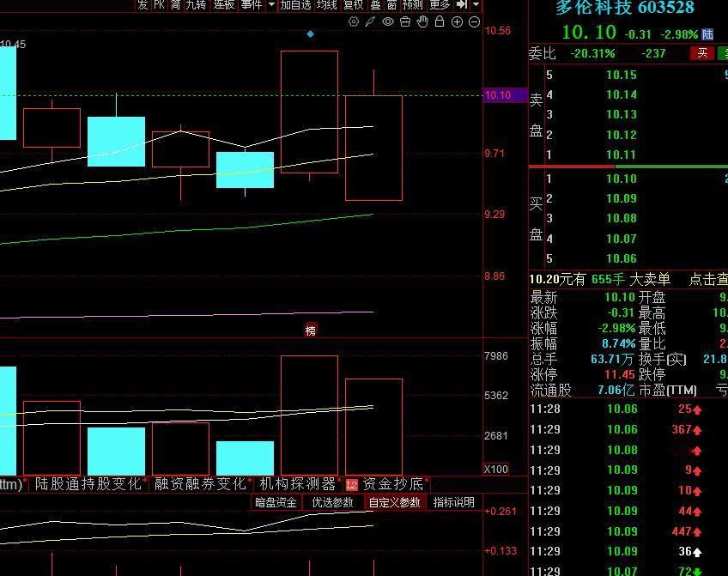Screen dimensions: 728x576
Task: Click the tallest red volume bar
Action: tap(309, 415)
